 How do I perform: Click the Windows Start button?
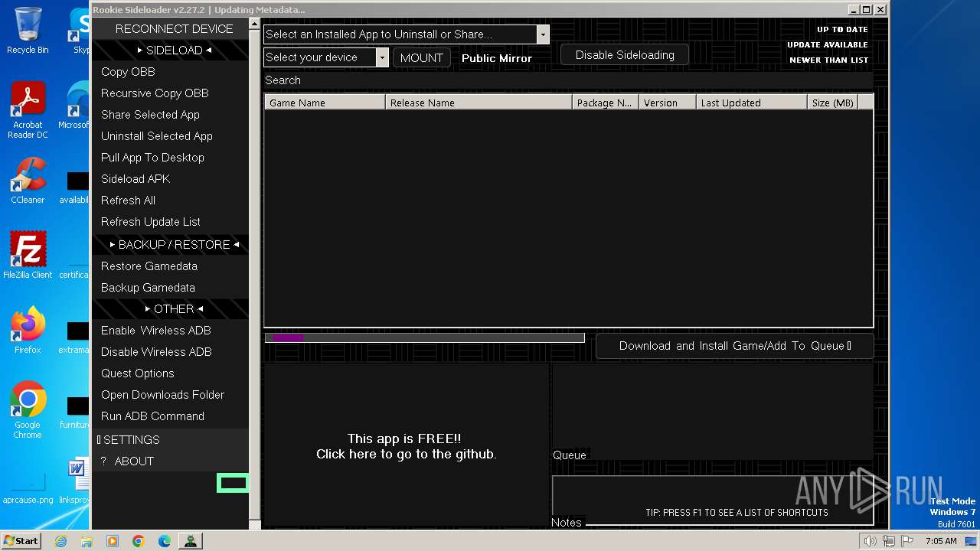coord(21,540)
